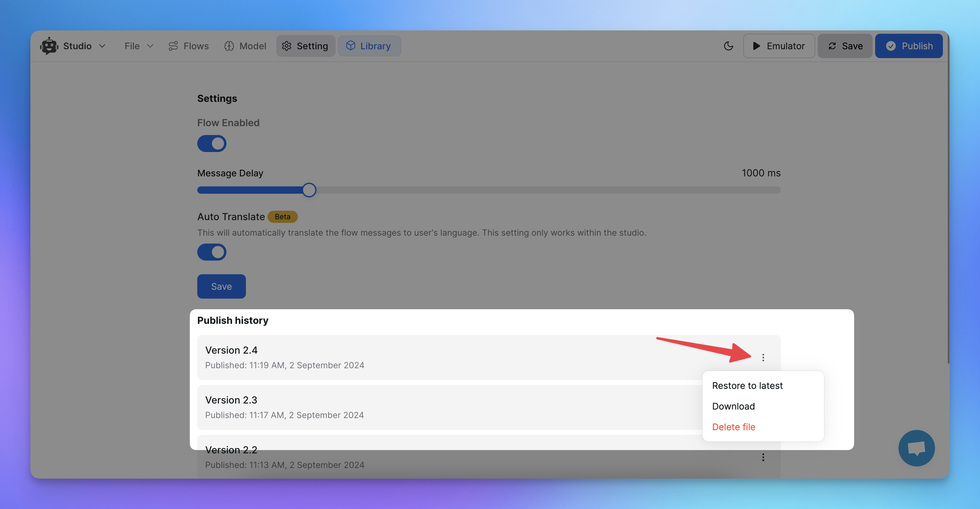Click the Setting gear icon

[286, 46]
